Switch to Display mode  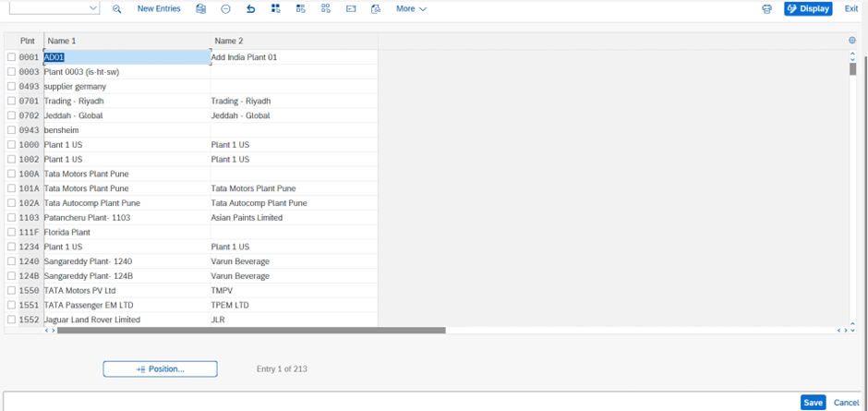[808, 9]
